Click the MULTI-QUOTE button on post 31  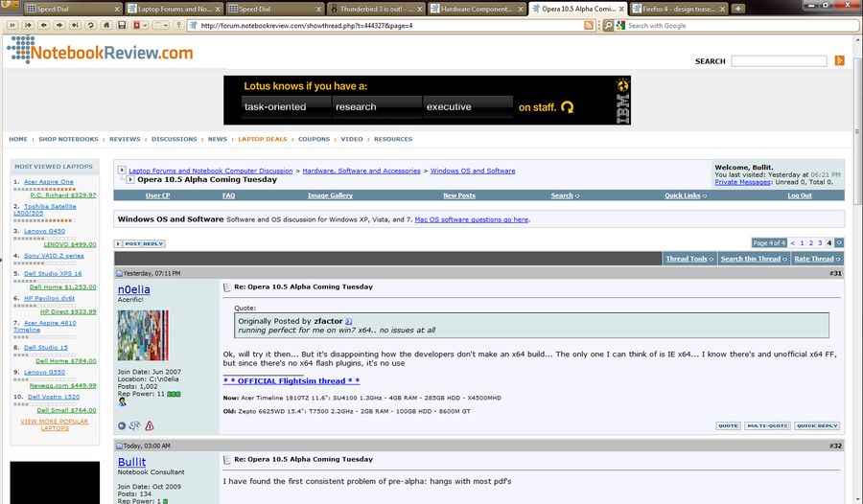[x=767, y=425]
